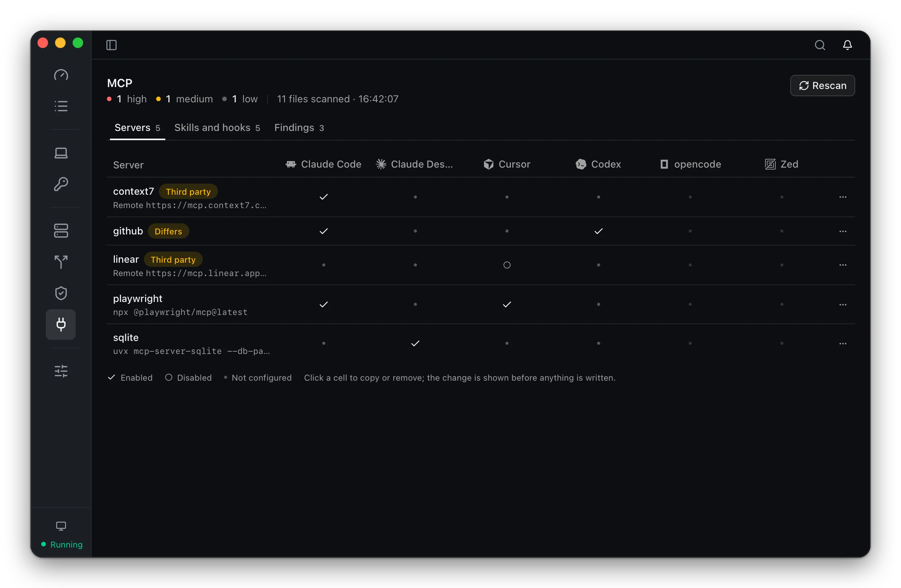Toggle sqlite check under Claude Desktop
The image size is (901, 588).
pyautogui.click(x=415, y=344)
